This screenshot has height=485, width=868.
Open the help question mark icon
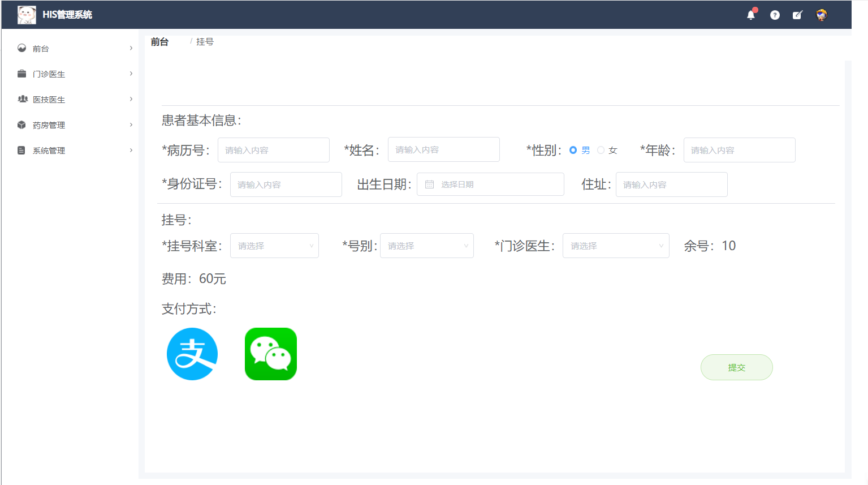click(x=775, y=15)
